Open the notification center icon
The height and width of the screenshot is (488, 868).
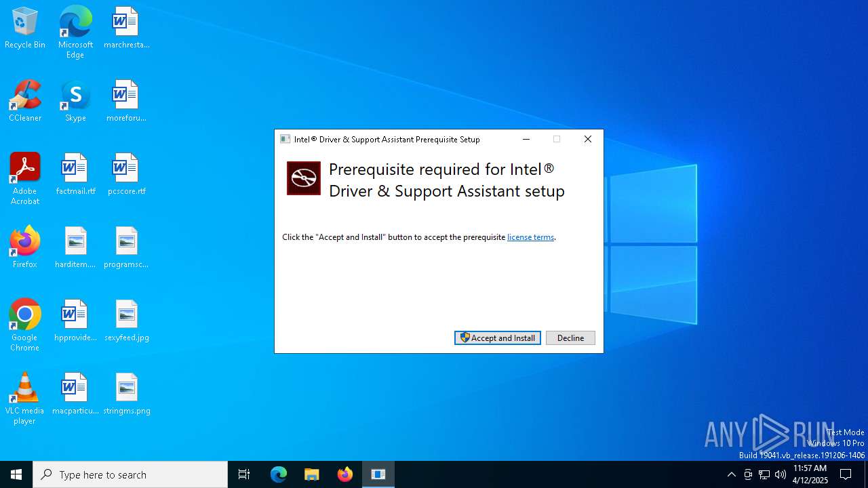(x=846, y=474)
